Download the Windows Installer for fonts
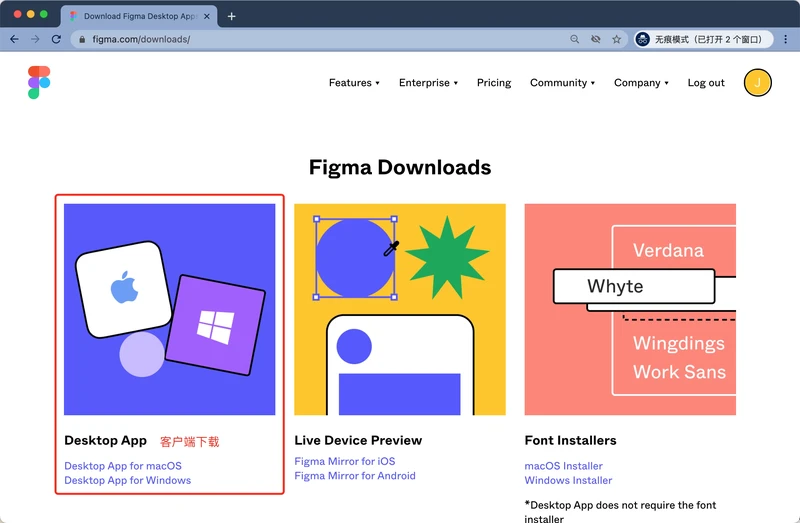This screenshot has width=800, height=523. (568, 480)
